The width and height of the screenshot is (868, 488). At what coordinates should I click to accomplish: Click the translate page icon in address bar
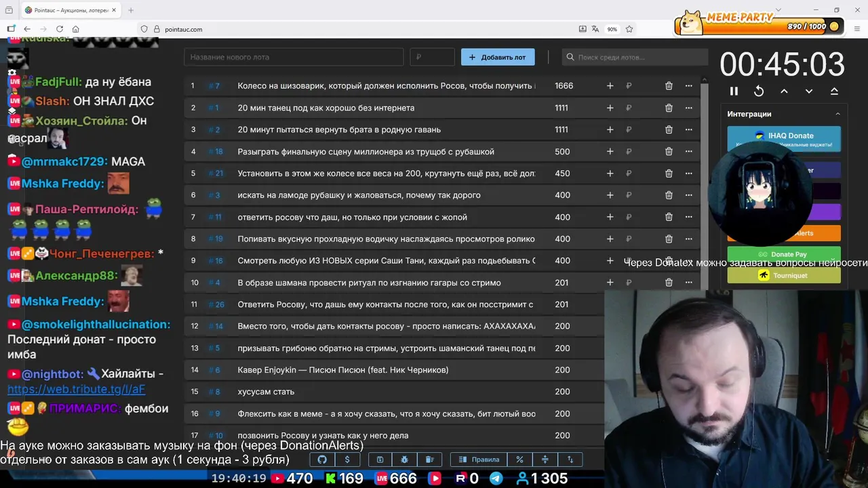point(595,29)
